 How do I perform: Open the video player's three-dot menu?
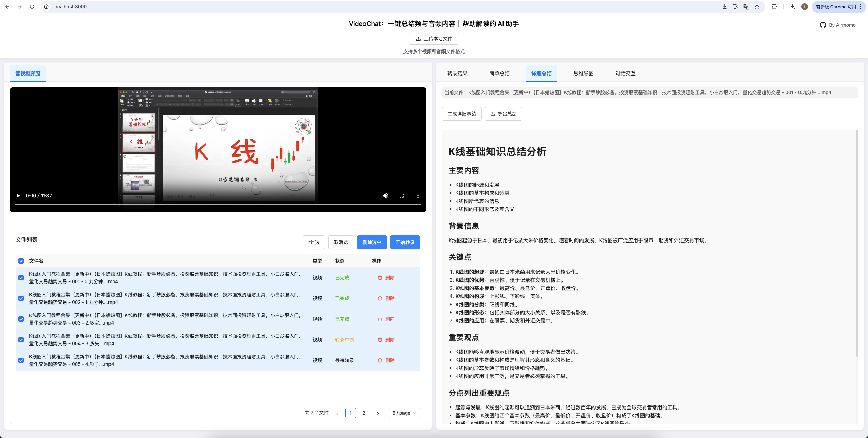[x=418, y=196]
